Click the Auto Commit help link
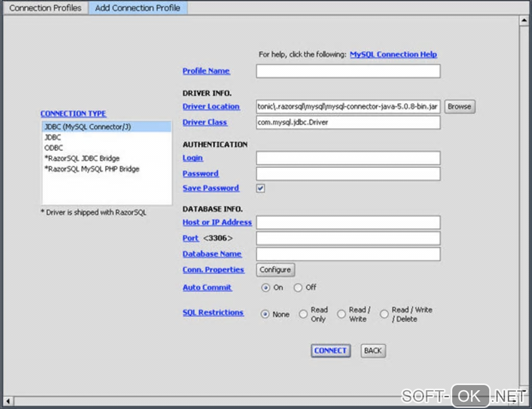The image size is (532, 409). tap(207, 288)
